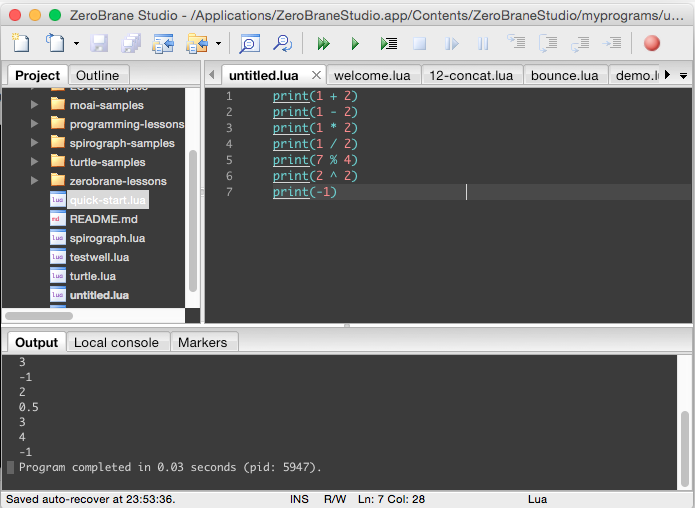Open Find dialog icon
The width and height of the screenshot is (695, 508).
point(250,43)
